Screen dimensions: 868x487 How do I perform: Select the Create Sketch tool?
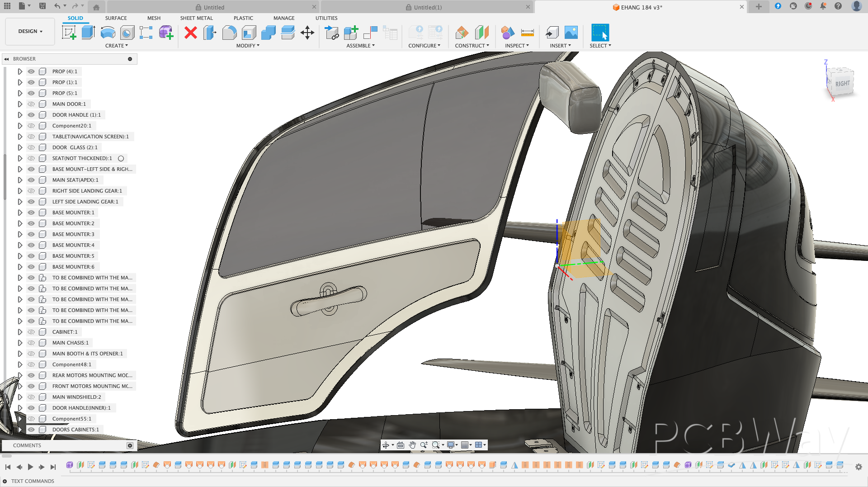69,33
